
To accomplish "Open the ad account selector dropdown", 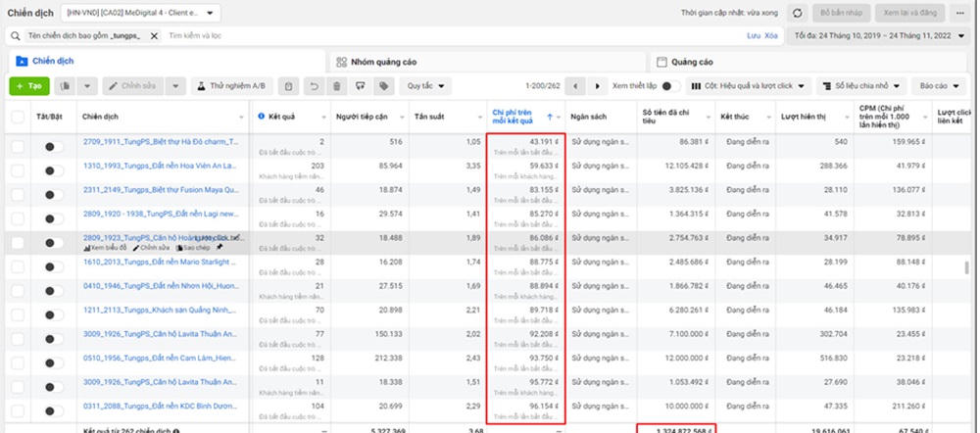I will point(142,13).
